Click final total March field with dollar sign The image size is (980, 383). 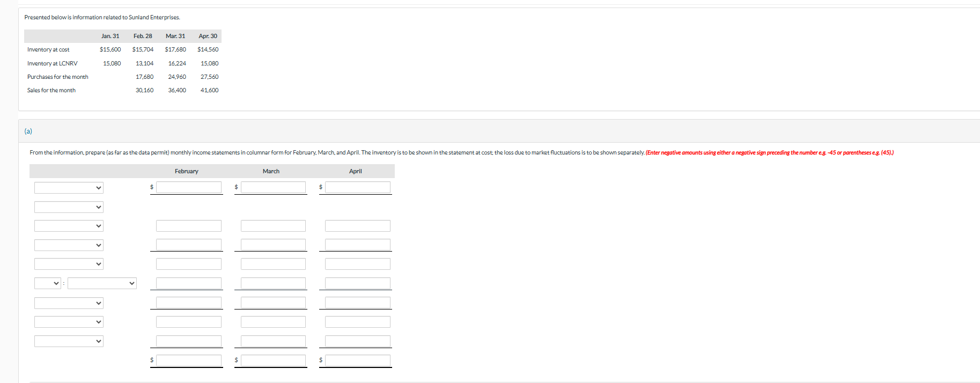273,360
